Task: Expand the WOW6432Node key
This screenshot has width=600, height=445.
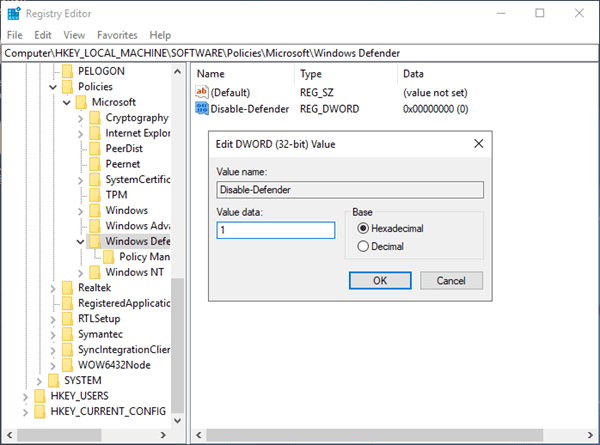Action: pos(53,366)
